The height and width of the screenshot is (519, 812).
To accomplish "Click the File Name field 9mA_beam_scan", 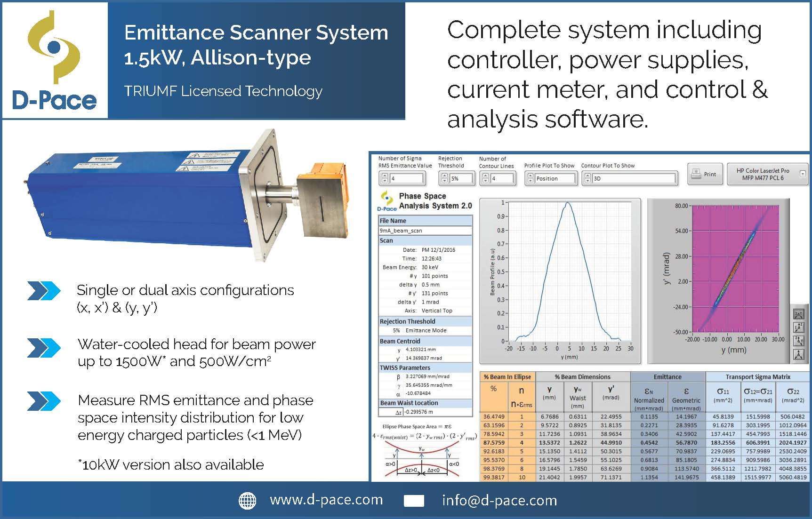I will (x=425, y=231).
